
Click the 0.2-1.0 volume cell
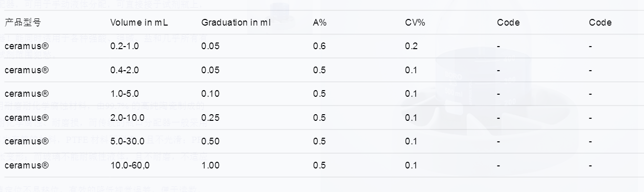click(125, 46)
